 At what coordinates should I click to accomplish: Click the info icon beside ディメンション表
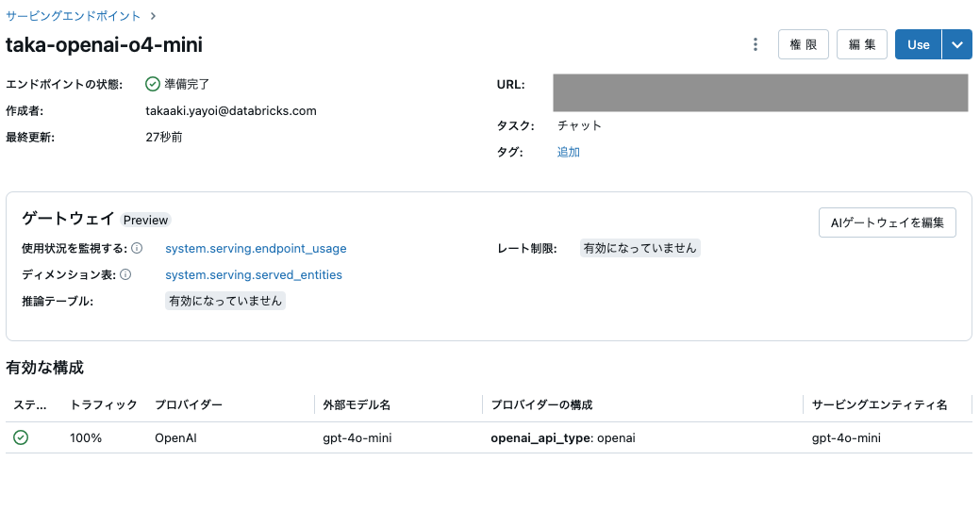click(125, 274)
